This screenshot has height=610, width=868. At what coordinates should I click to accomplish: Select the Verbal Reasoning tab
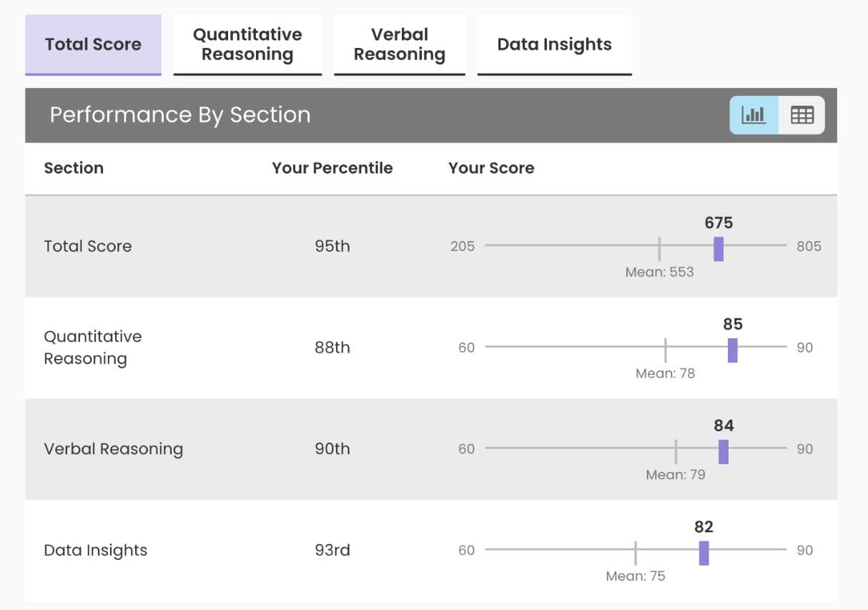[399, 44]
